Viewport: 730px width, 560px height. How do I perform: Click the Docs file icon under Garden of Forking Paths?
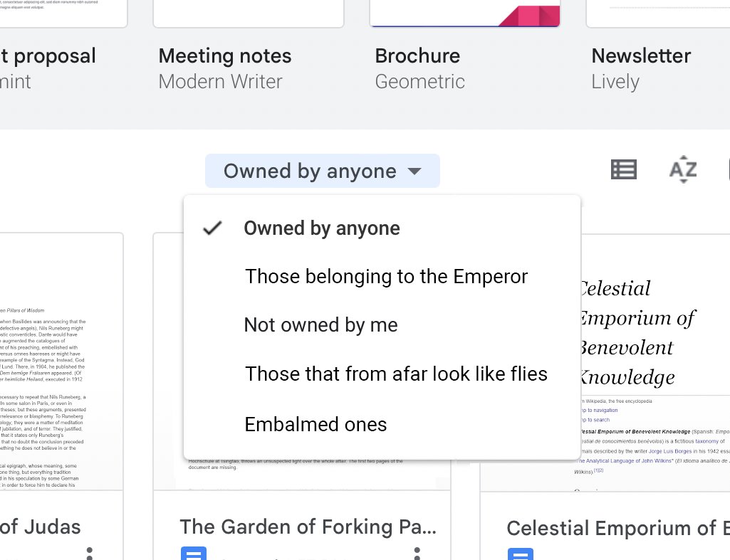(193, 554)
